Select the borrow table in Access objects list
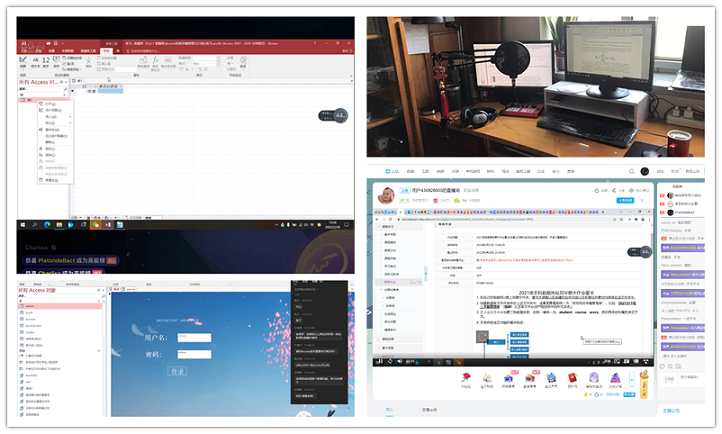The height and width of the screenshot is (434, 722). [32, 318]
